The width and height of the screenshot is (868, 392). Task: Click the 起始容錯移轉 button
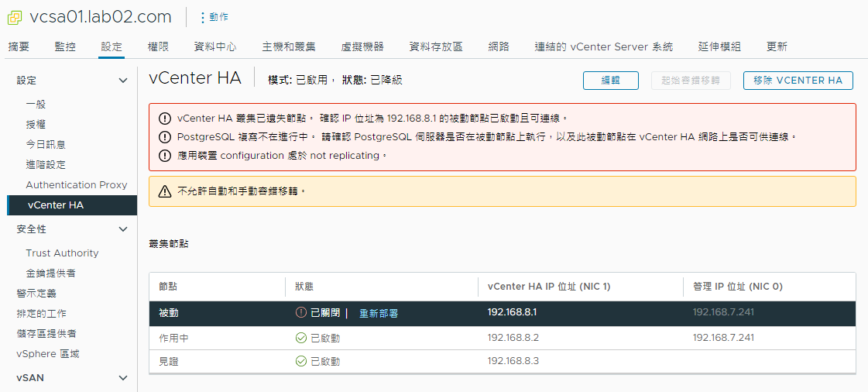click(691, 81)
